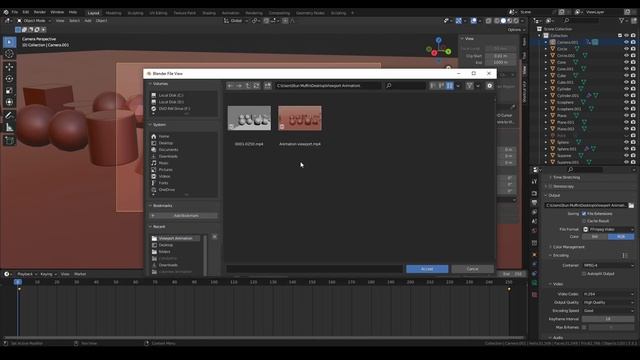Enable Max B-frames checkbox
The image size is (640, 360).
point(584,327)
